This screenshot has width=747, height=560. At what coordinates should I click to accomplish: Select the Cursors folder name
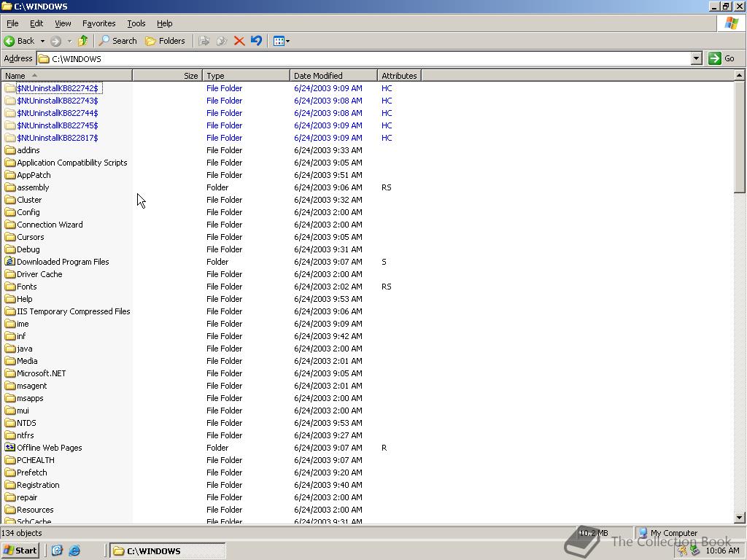(31, 237)
